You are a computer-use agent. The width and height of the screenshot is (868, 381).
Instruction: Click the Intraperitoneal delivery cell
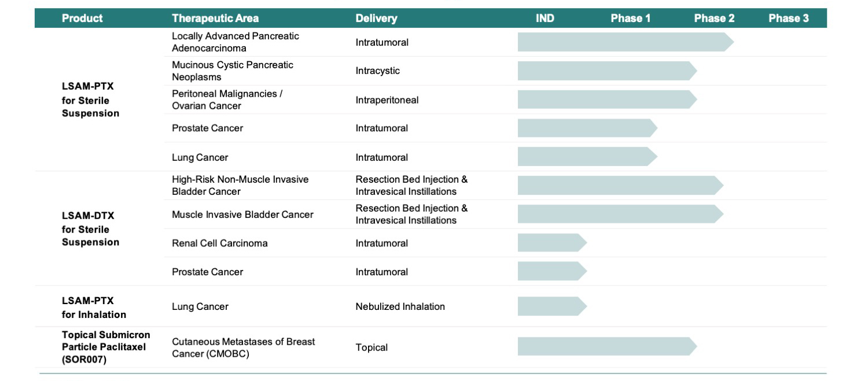[387, 100]
